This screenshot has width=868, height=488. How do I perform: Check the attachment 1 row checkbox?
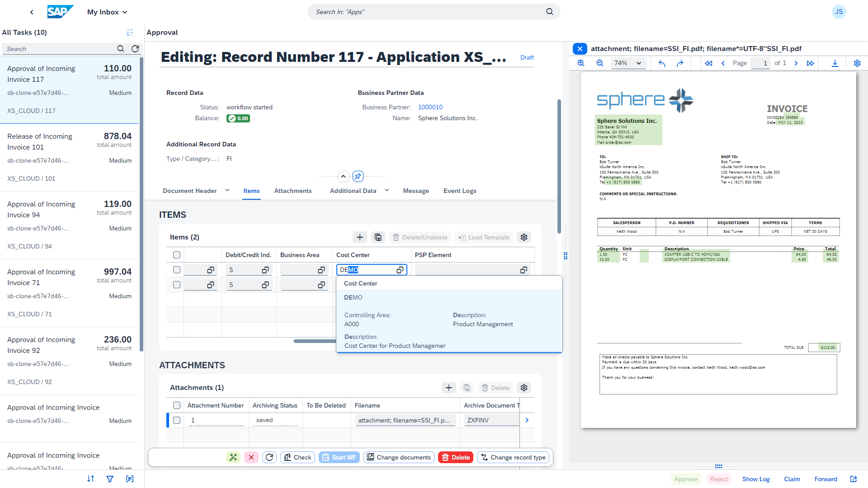177,420
